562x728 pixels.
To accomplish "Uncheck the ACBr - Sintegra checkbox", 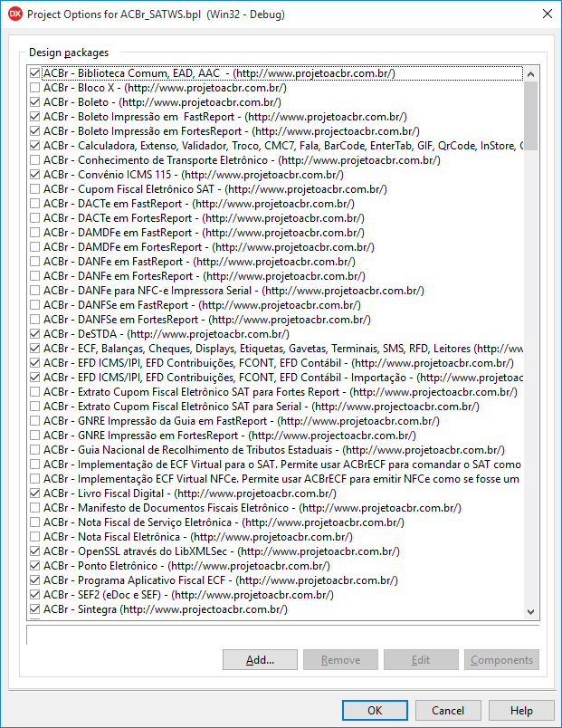I will point(34,609).
